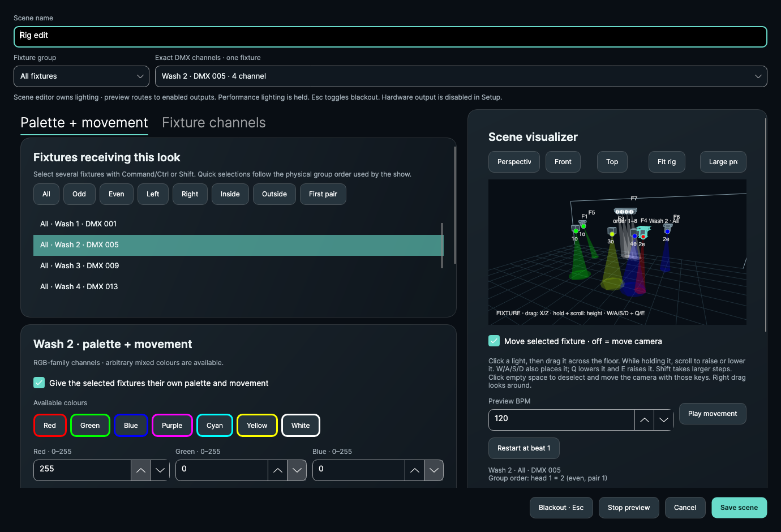The width and height of the screenshot is (781, 532).
Task: Uncheck 'Give the selected fixtures their own palette'
Action: [39, 383]
